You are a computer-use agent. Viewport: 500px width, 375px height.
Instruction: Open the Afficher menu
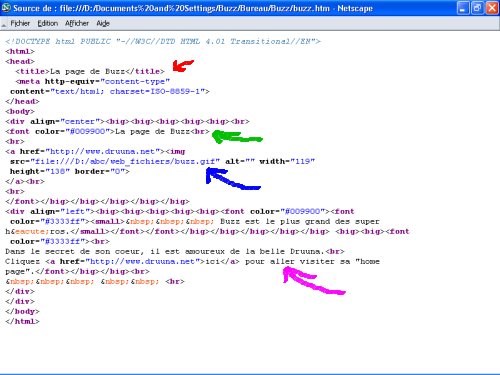click(x=77, y=23)
